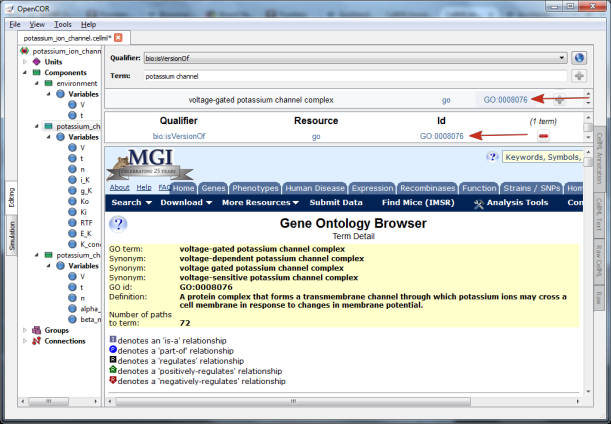Open the Qualifier dropdown bio:isVersionOf
Screen dimensions: 611x424
pyautogui.click(x=355, y=58)
